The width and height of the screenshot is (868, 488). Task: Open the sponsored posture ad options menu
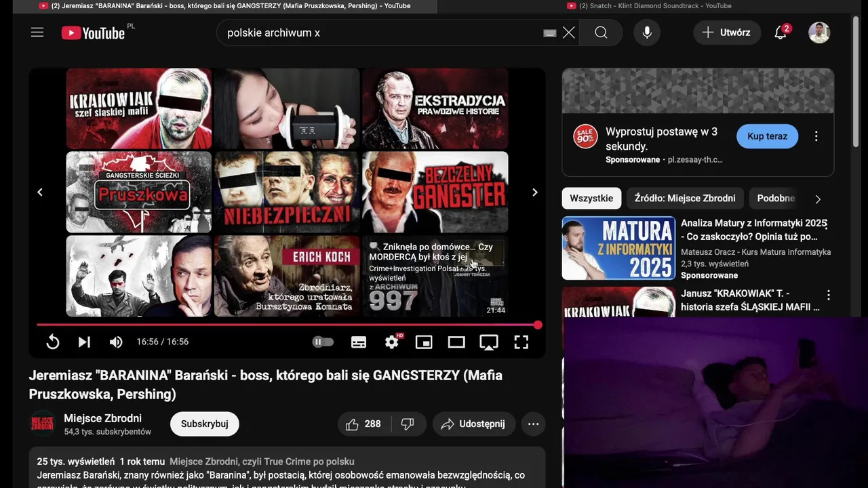pyautogui.click(x=816, y=136)
